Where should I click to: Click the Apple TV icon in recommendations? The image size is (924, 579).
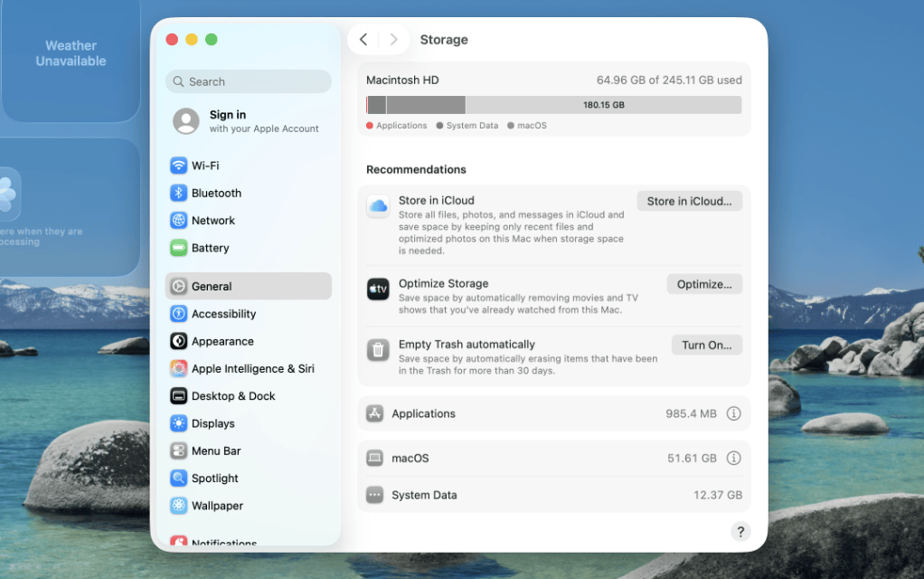[x=378, y=289]
